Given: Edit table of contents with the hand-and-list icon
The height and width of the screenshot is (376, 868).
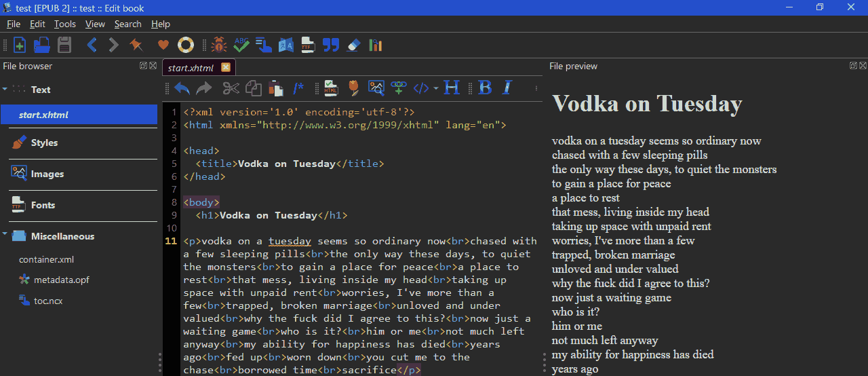Looking at the screenshot, I should pyautogui.click(x=263, y=45).
